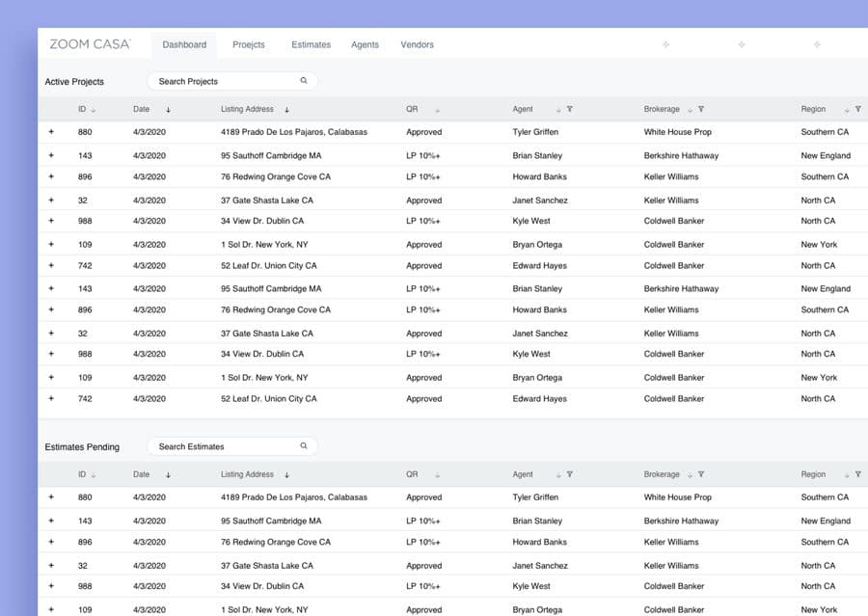Open Agent filter funnel in Estimates Pending
Viewport: 868px width, 616px height.
coord(570,474)
